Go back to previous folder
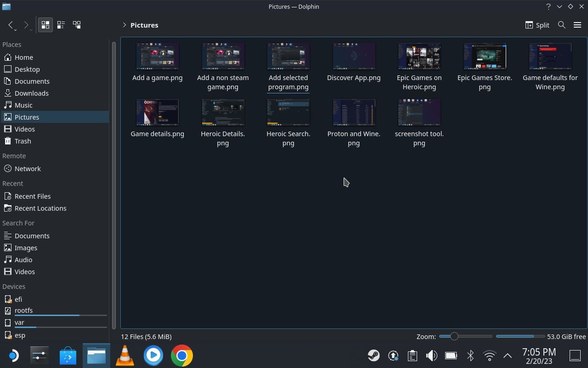588x368 pixels. pos(11,25)
